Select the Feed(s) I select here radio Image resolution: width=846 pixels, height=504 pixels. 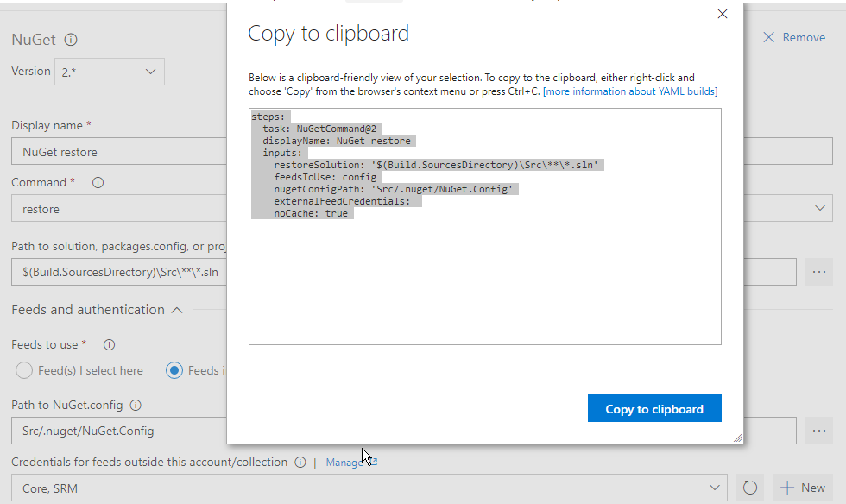(23, 369)
